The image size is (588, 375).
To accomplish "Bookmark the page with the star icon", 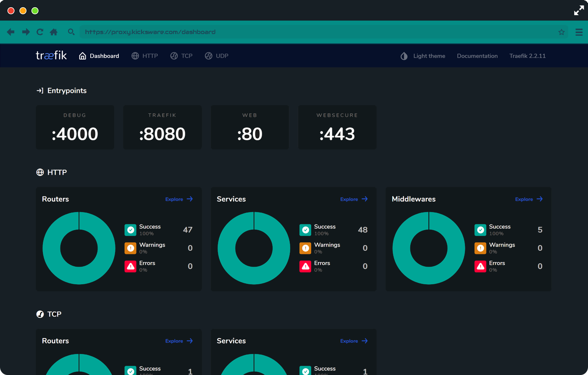I will (x=562, y=32).
